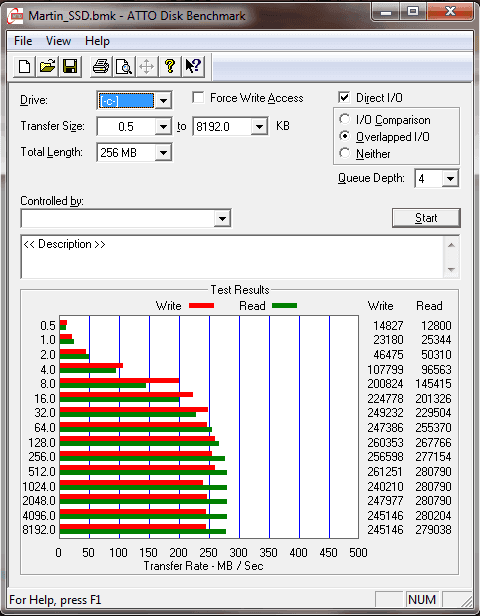The image size is (480, 616).
Task: Click the 'Transfer Rate - MB / Sec' axis label
Action: click(203, 566)
